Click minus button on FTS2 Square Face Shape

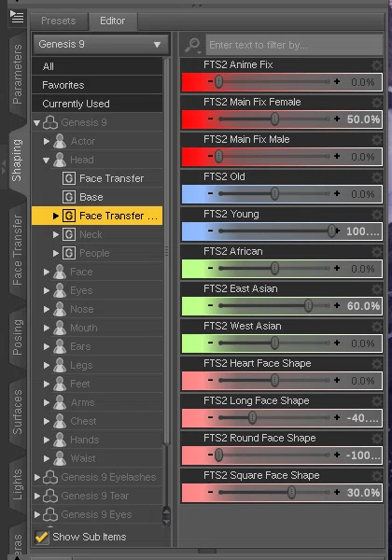coord(210,492)
